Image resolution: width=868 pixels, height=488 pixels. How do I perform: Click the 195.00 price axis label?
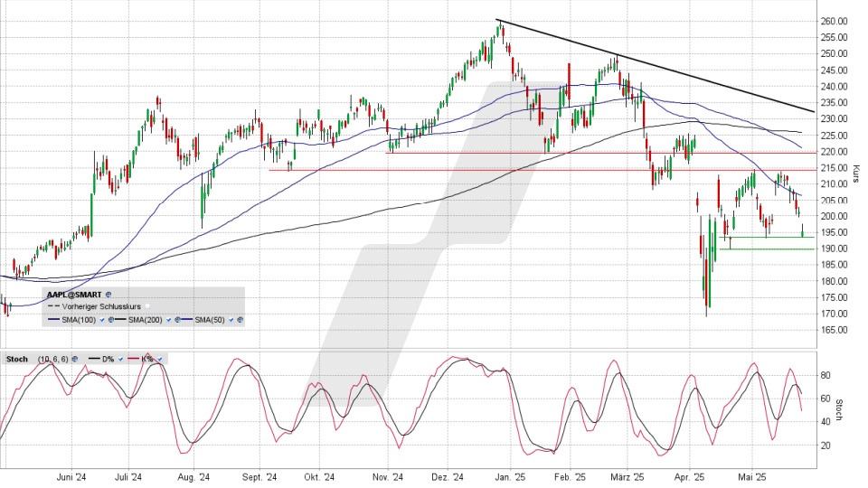pyautogui.click(x=835, y=232)
